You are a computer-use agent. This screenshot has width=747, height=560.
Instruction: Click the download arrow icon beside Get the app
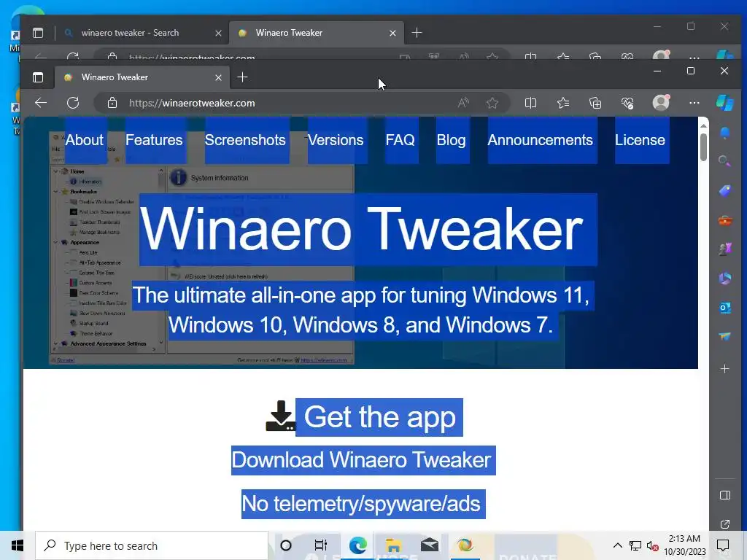280,416
